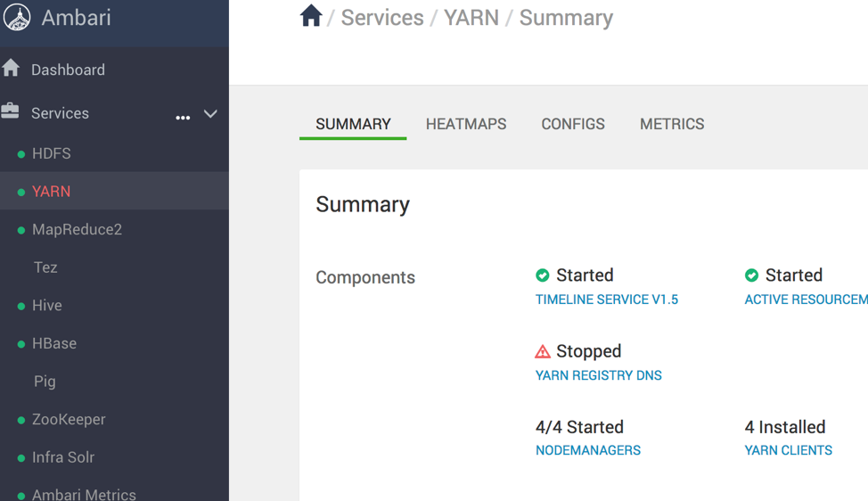Open the MapReduce2 service
Image resolution: width=868 pixels, height=501 pixels.
[x=77, y=229]
